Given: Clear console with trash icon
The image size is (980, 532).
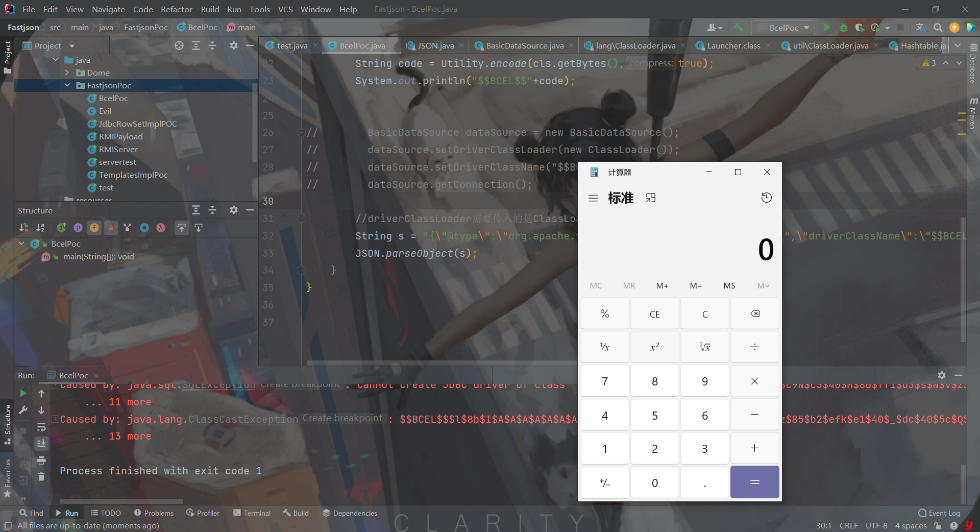Looking at the screenshot, I should click(x=41, y=477).
